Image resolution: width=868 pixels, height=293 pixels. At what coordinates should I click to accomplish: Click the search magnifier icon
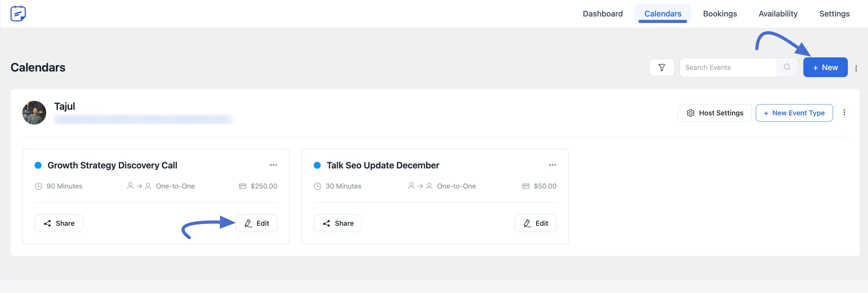point(787,67)
